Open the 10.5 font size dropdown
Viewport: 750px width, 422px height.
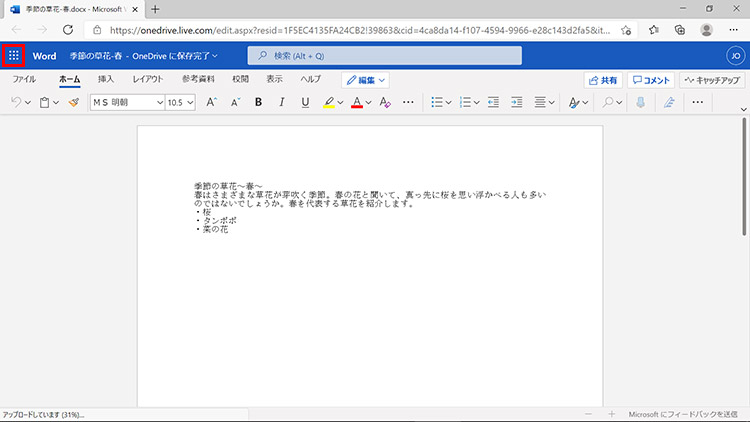point(181,102)
